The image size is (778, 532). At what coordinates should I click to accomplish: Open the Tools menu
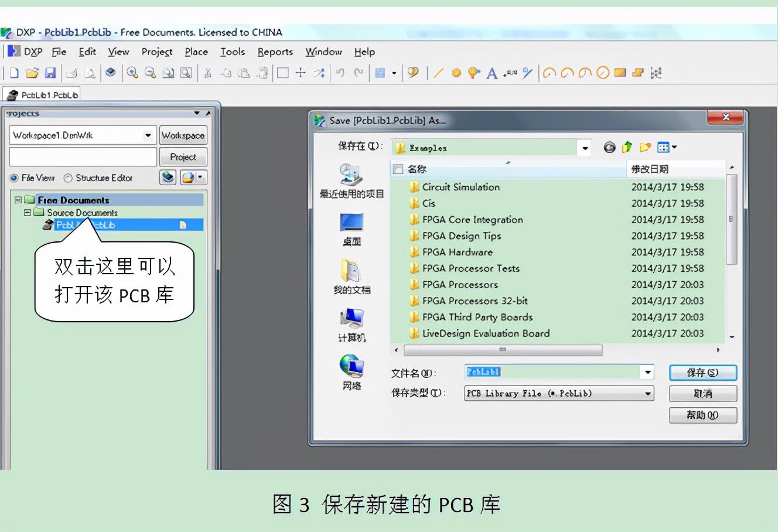tap(233, 52)
